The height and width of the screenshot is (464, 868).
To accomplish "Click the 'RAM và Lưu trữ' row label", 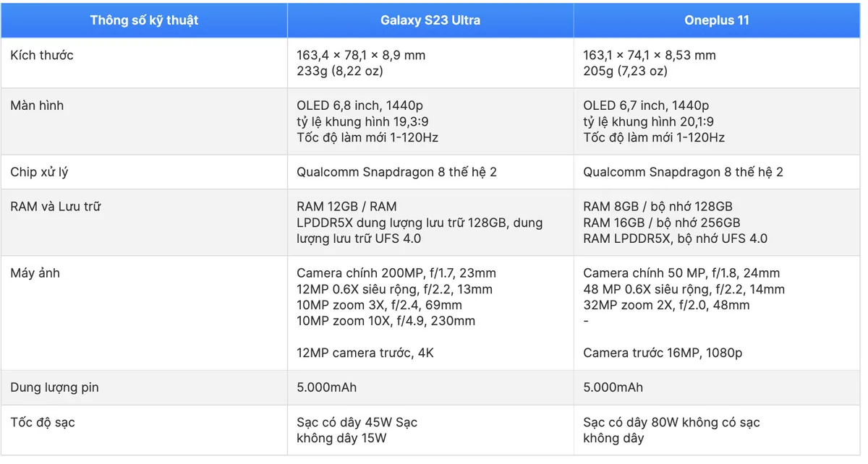I will tap(56, 207).
